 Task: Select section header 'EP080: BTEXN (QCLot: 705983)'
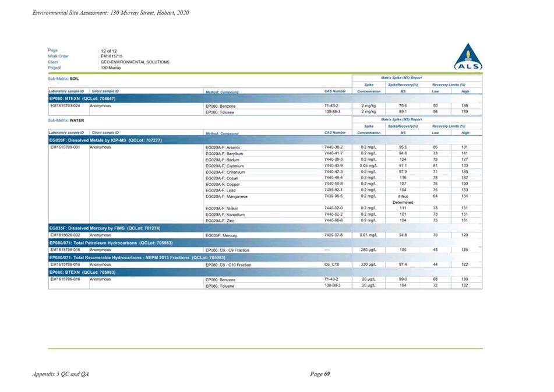point(82,272)
